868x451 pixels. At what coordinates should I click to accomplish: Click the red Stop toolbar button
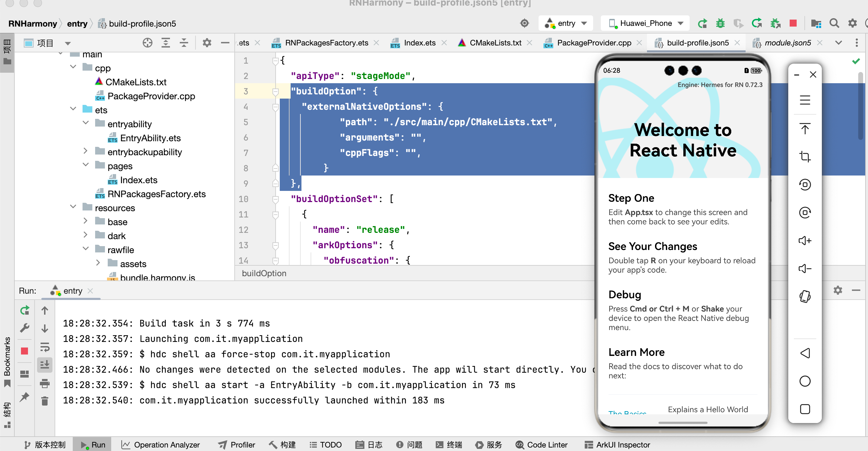[x=793, y=23]
